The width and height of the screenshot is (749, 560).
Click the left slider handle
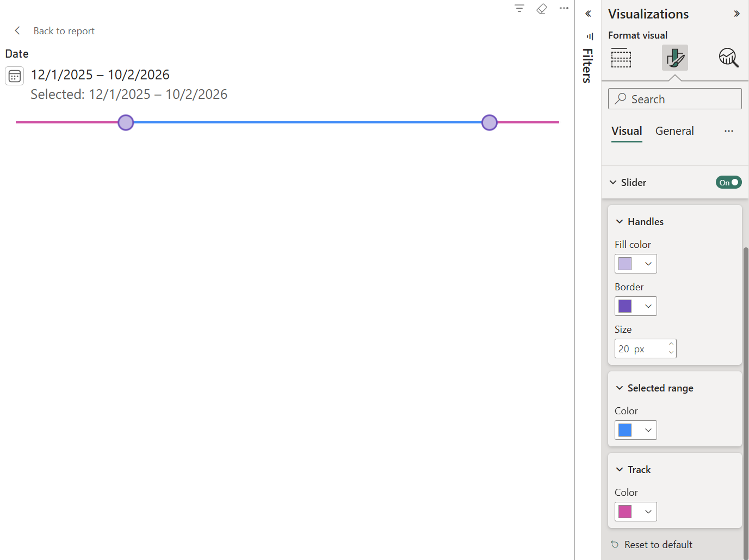[x=126, y=122]
